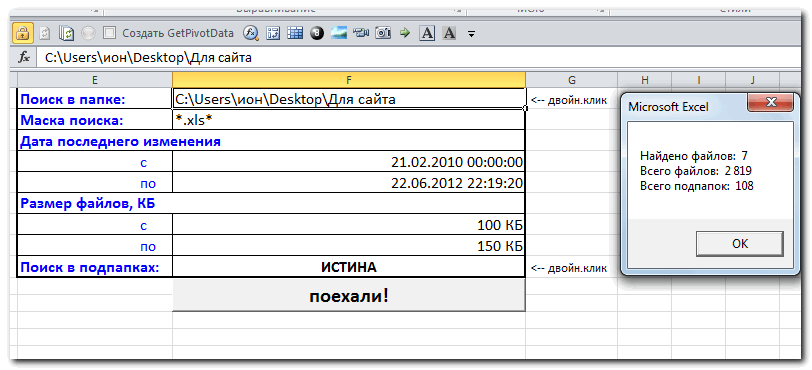This screenshot has width=812, height=370.
Task: Click the padlock icon in the toolbar
Action: pos(23,34)
